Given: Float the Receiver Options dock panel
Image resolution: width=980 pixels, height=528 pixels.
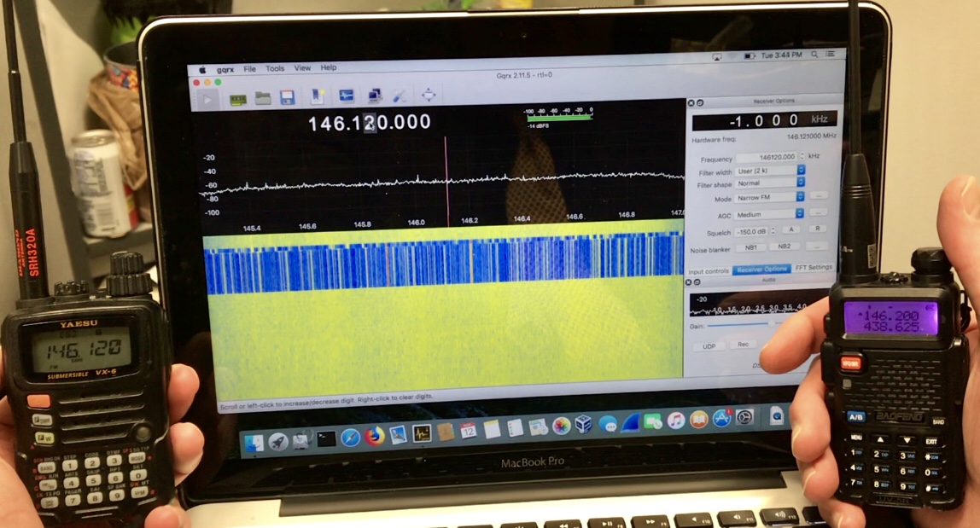Looking at the screenshot, I should (700, 103).
